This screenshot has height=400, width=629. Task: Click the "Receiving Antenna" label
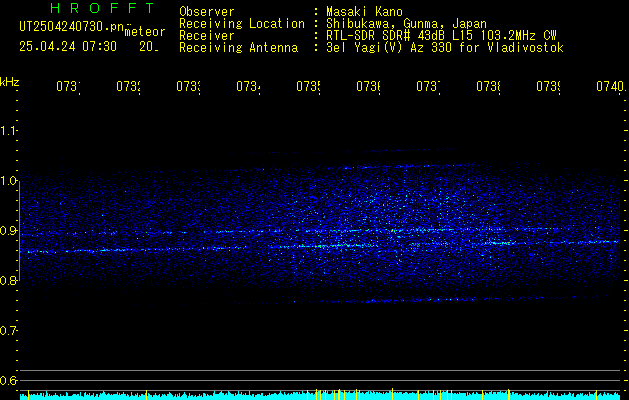(x=239, y=48)
